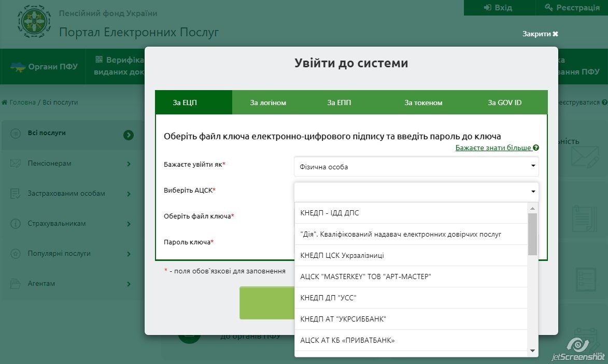Click the Ukraine map icon beside Органи ПФУ

click(x=18, y=67)
